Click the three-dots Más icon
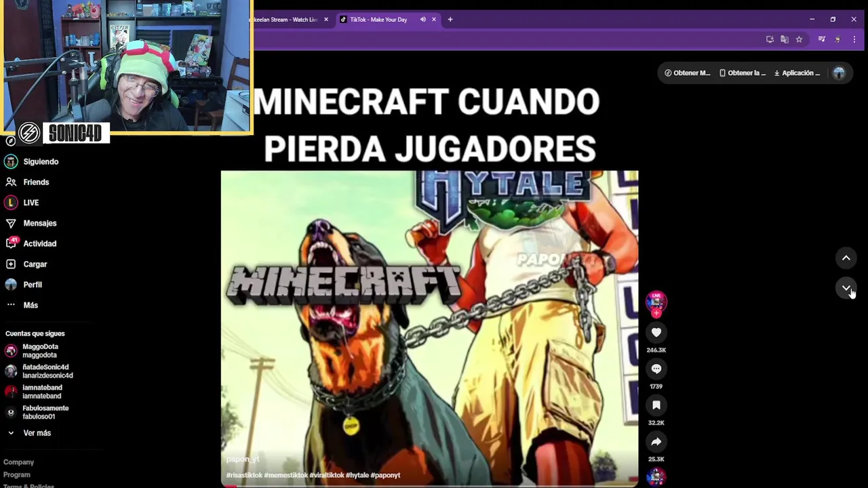868x488 pixels. point(11,305)
